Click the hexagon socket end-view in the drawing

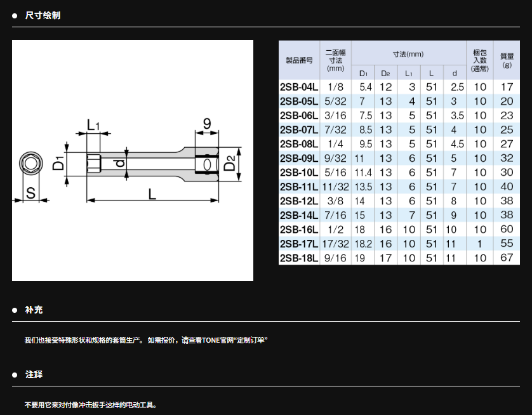point(30,164)
